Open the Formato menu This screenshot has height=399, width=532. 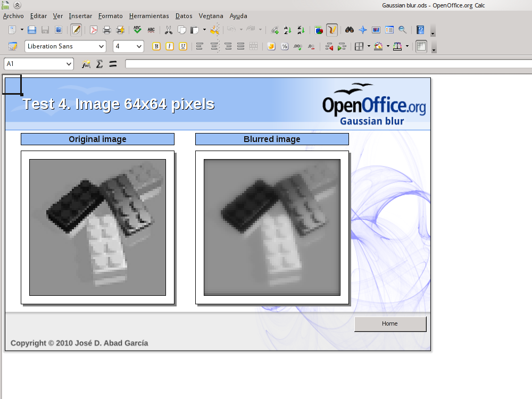click(x=111, y=16)
